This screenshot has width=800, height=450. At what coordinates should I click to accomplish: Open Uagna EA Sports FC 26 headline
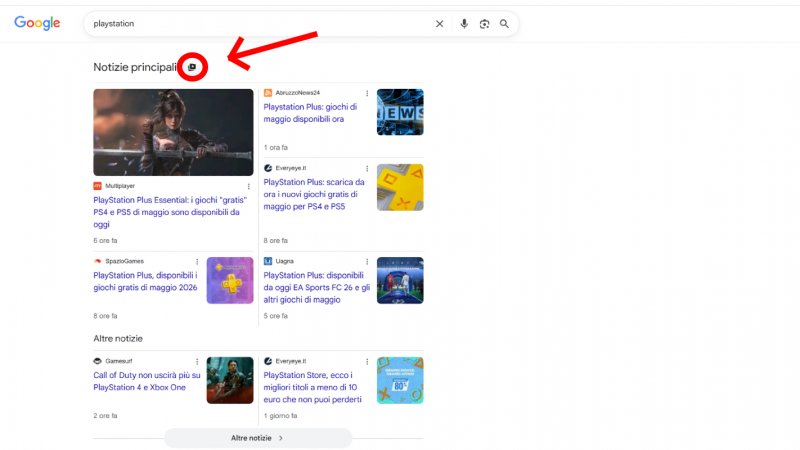[316, 287]
